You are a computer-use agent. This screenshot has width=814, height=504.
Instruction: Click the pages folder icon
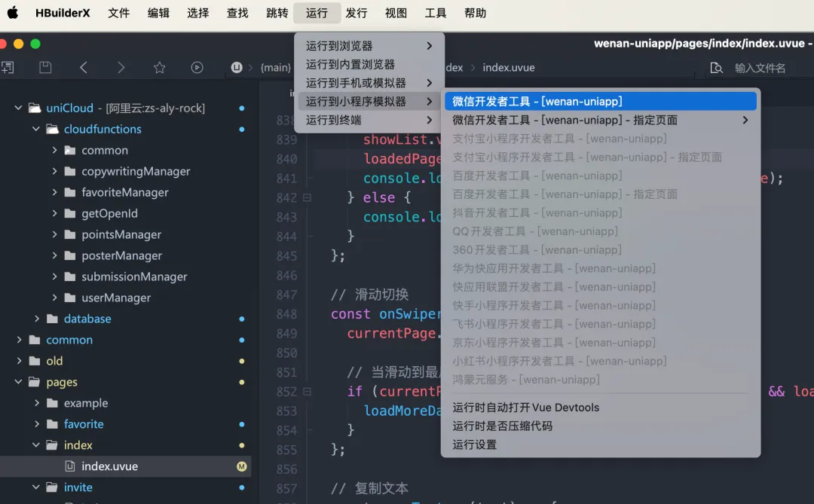tap(35, 382)
